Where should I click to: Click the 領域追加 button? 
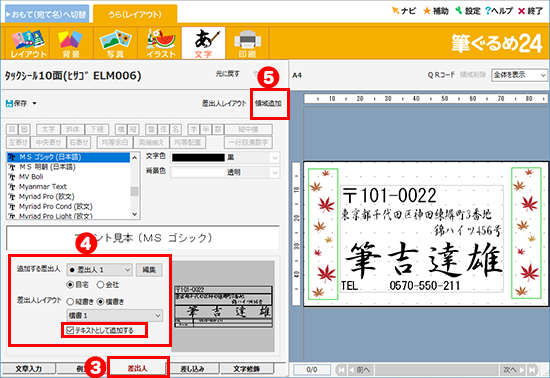(268, 103)
